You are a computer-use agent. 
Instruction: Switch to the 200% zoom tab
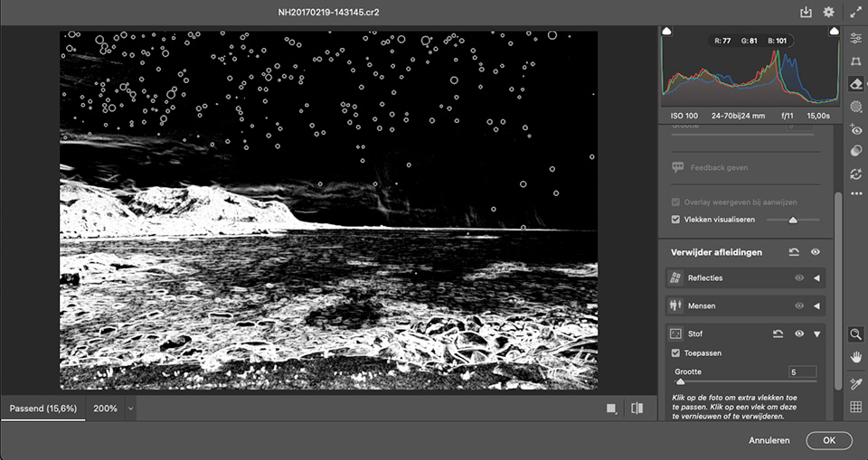click(x=105, y=408)
